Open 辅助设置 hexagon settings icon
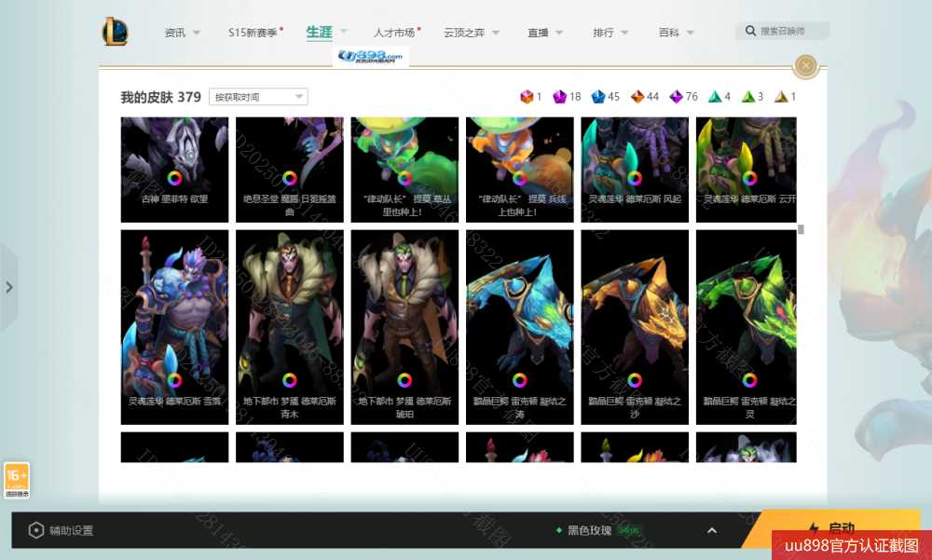The width and height of the screenshot is (932, 560). 35,529
